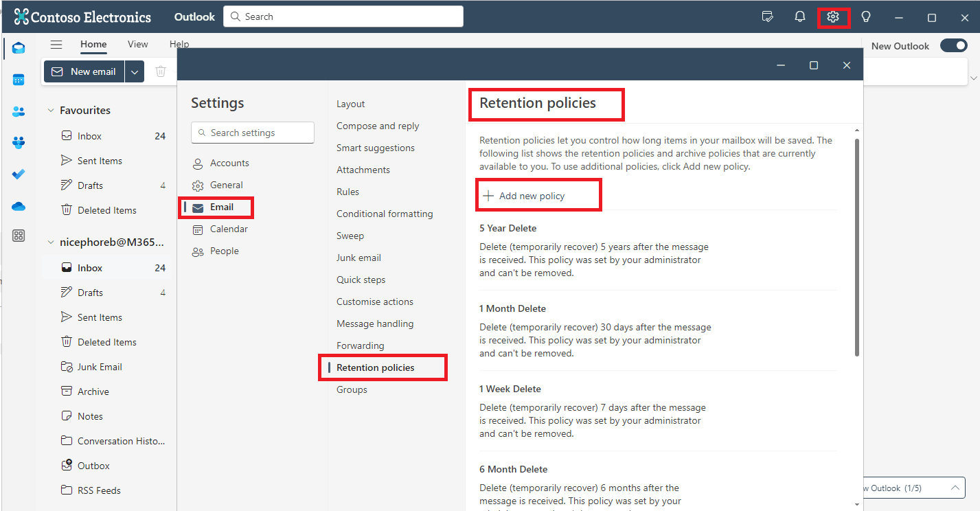
Task: Open the New email split dropdown arrow
Action: 135,71
